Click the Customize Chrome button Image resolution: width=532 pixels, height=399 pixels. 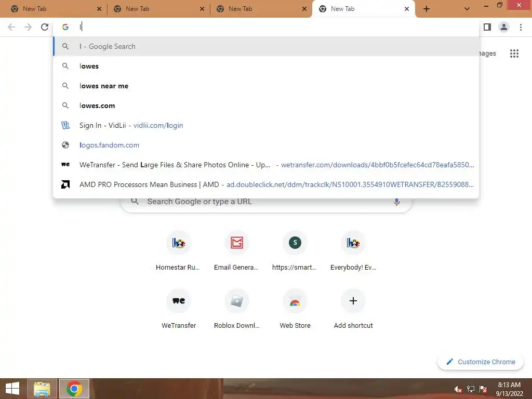tap(481, 362)
